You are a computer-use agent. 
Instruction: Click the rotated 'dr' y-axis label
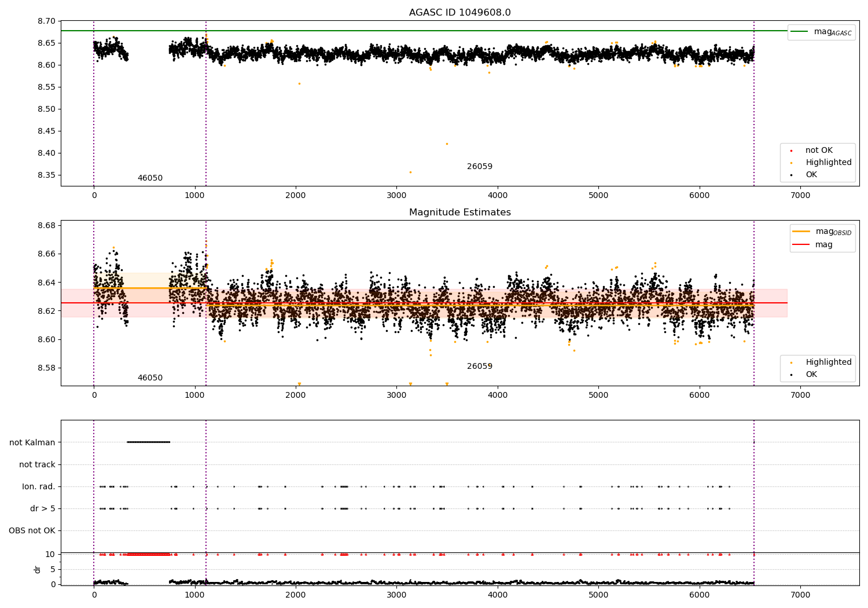pos(38,570)
